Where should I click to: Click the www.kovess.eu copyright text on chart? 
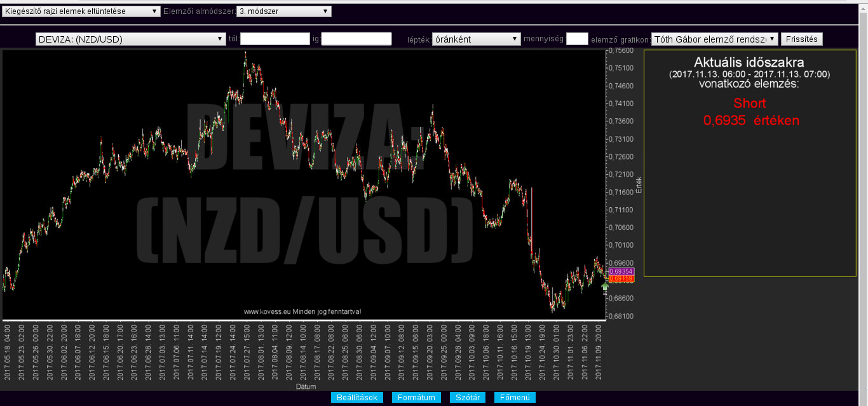[302, 311]
